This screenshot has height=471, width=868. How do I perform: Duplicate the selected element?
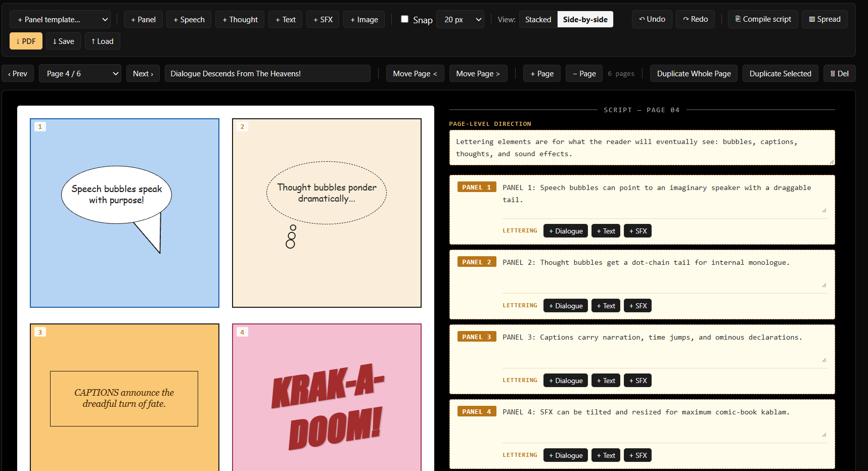(780, 73)
